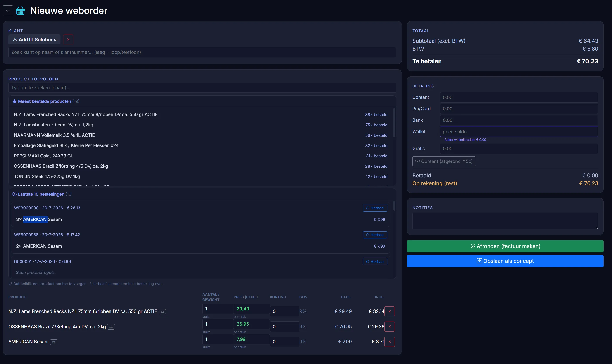Remove customer Add IT Solutions with the X

click(x=68, y=39)
